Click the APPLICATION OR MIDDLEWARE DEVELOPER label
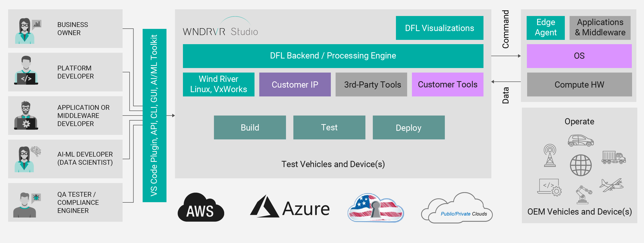The height and width of the screenshot is (243, 644). coord(83,116)
